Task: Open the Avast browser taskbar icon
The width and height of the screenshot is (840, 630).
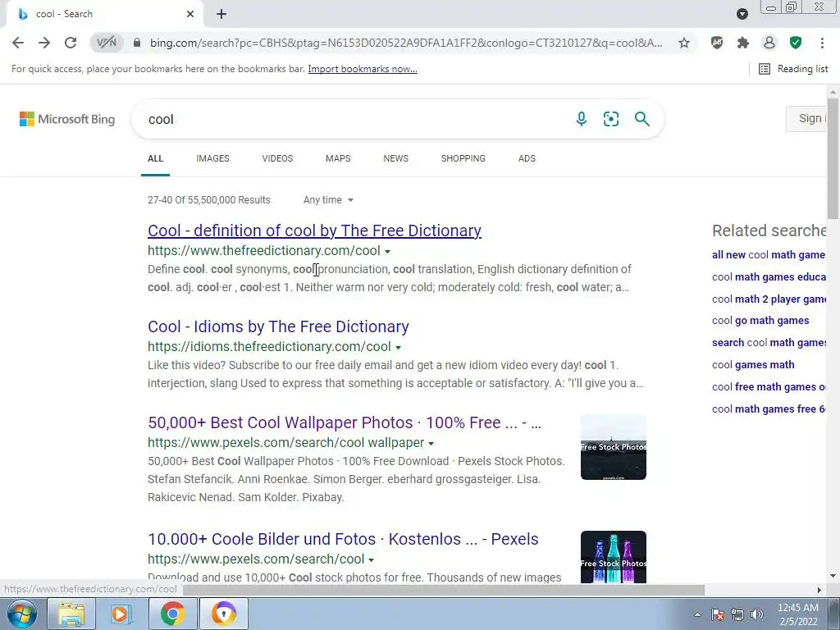Action: click(223, 614)
